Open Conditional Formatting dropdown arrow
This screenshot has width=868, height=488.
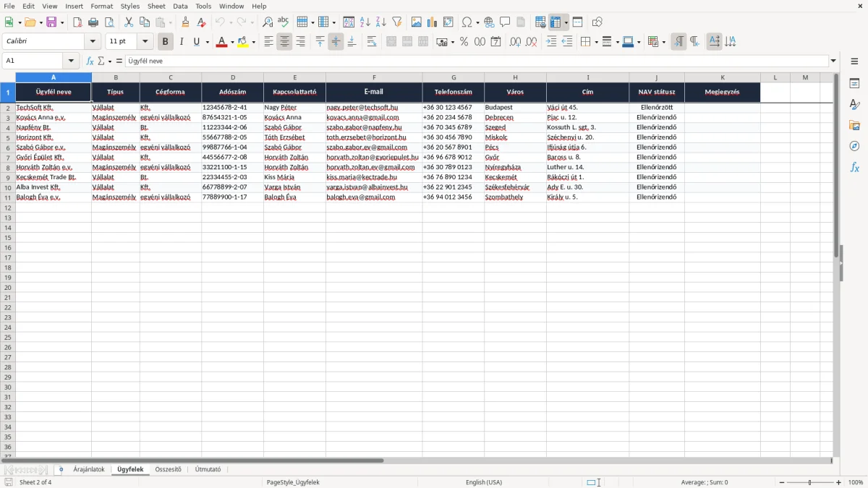click(x=663, y=42)
